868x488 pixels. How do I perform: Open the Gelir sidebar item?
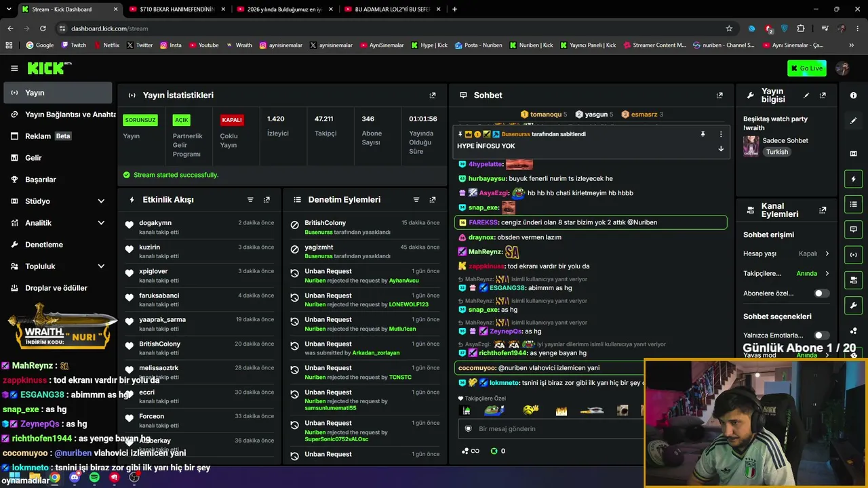57,158
